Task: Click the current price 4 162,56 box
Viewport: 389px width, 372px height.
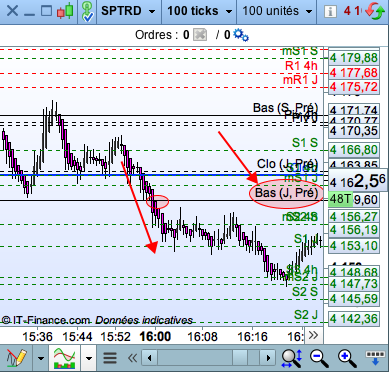Action: [x=358, y=181]
